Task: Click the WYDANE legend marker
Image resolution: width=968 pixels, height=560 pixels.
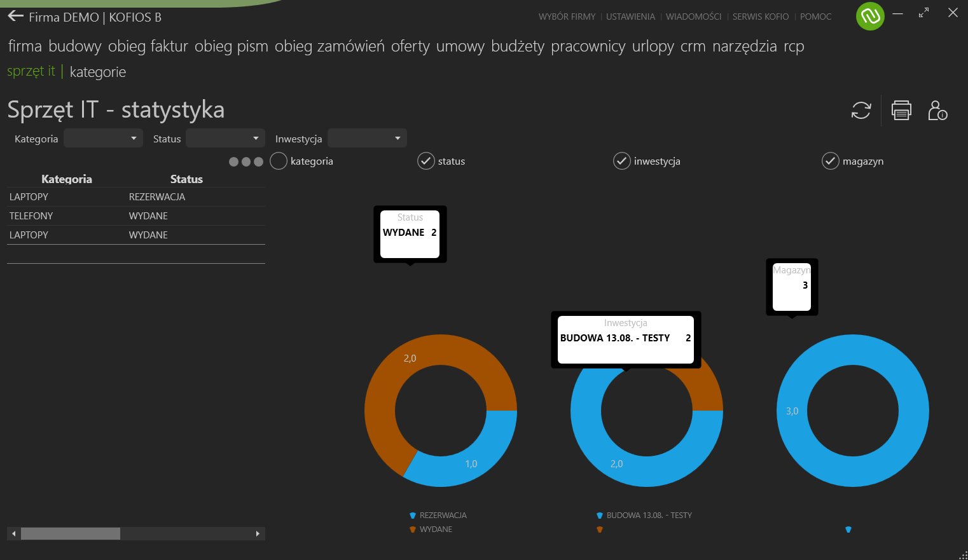Action: tap(413, 529)
